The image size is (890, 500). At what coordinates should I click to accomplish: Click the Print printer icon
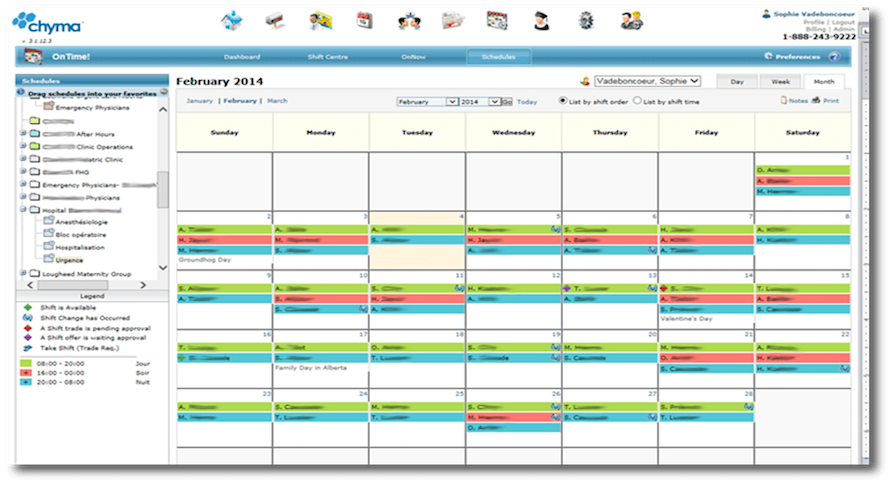click(816, 100)
